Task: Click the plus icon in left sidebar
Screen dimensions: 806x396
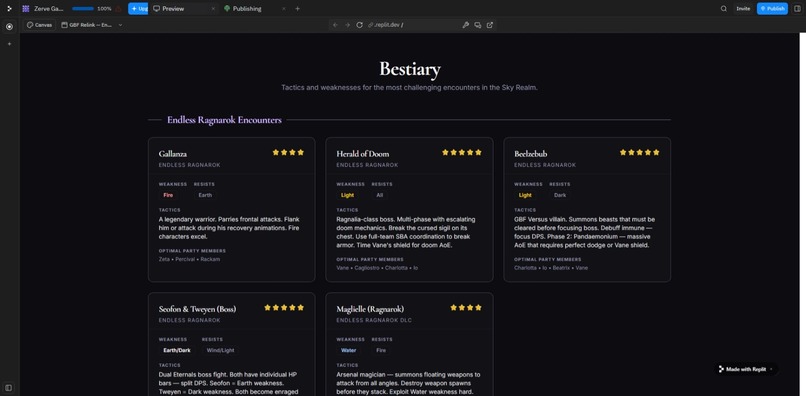Action: click(9, 44)
